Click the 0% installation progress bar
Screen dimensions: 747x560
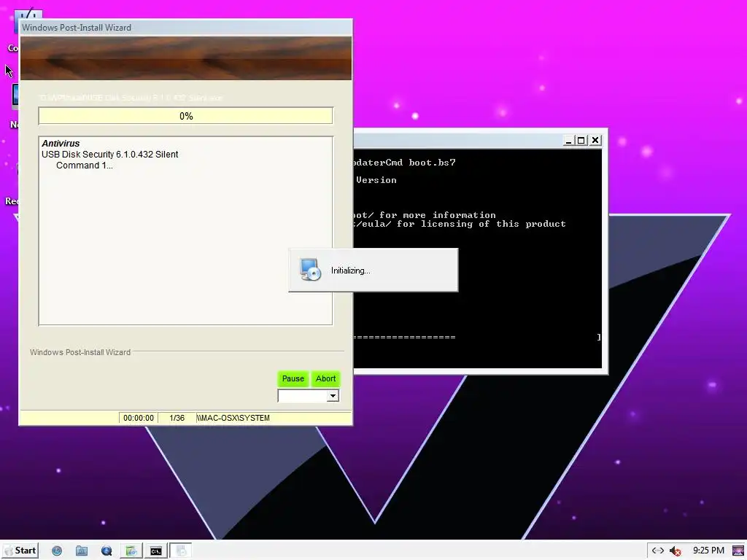(x=186, y=116)
